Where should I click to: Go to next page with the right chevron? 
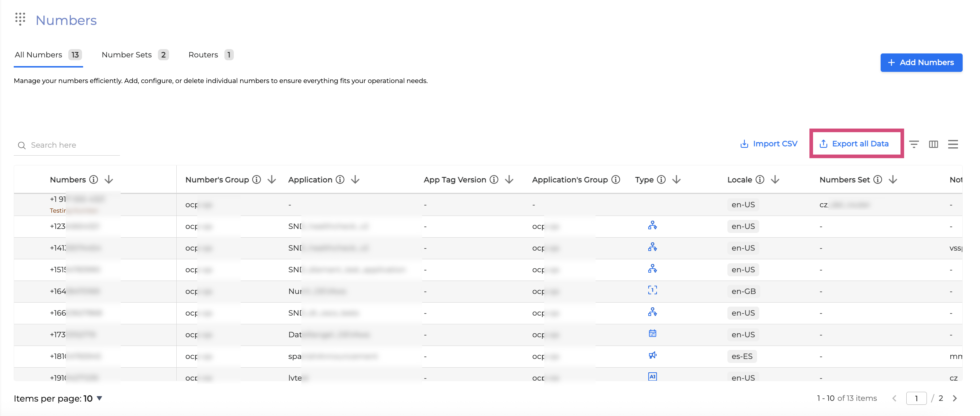point(955,398)
